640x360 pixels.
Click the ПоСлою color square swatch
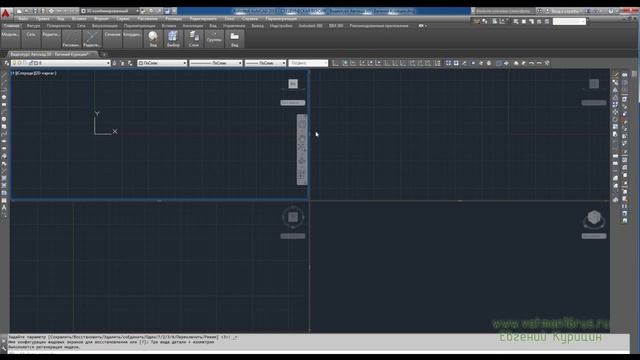(141, 63)
